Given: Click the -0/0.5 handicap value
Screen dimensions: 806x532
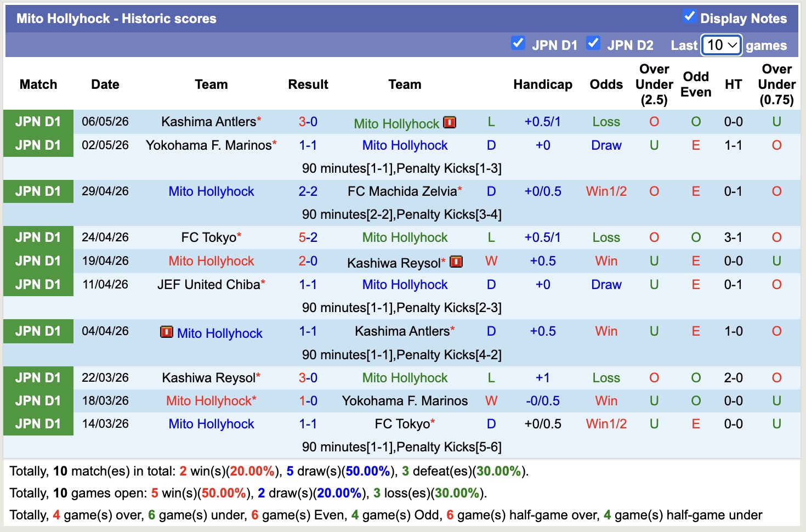Looking at the screenshot, I should pos(543,401).
